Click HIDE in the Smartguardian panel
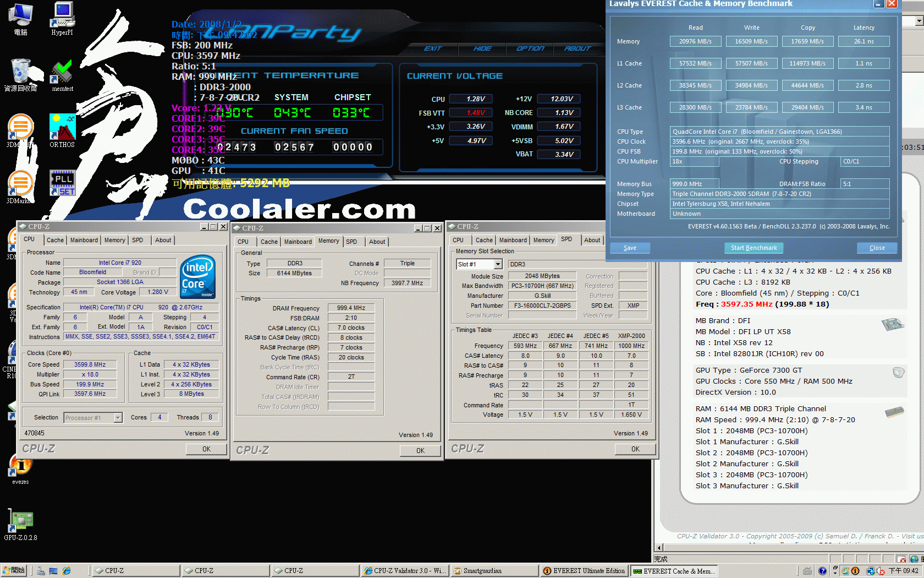The height and width of the screenshot is (578, 924). pos(482,48)
